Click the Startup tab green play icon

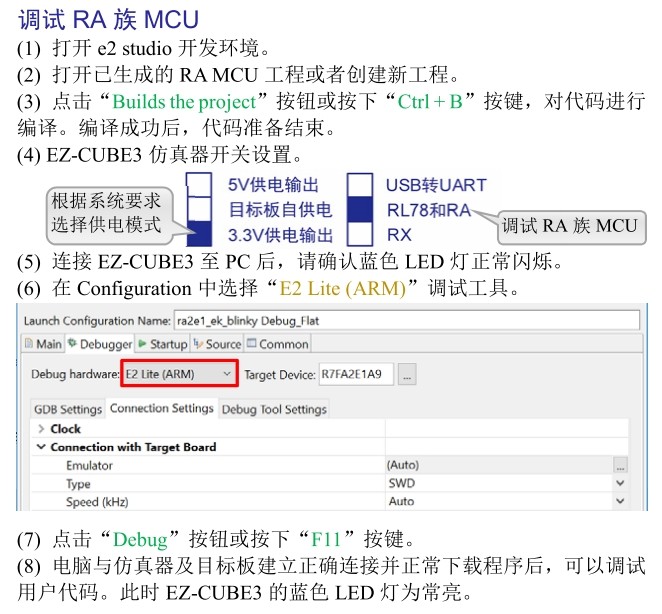coord(142,344)
